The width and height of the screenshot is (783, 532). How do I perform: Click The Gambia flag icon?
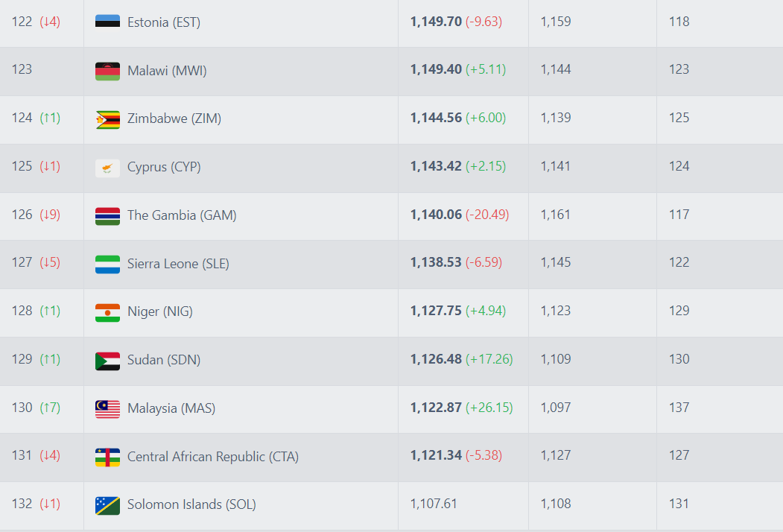(x=107, y=216)
